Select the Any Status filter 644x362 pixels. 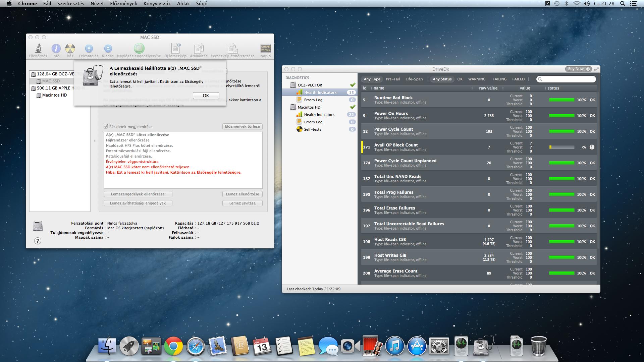click(x=442, y=79)
